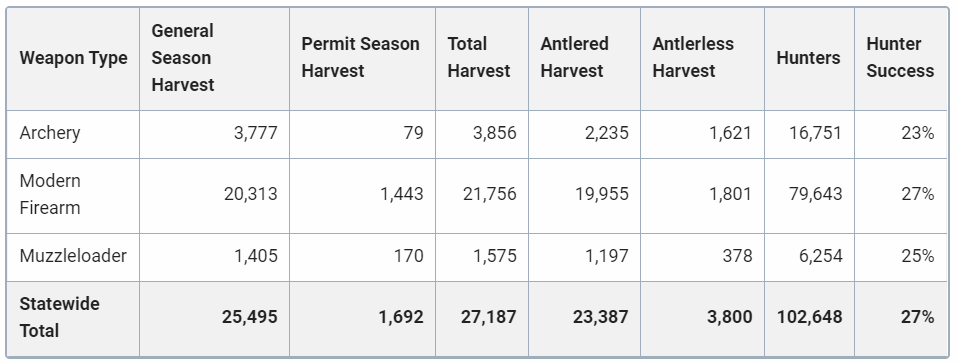
Task: Click the Hunters column header
Action: [x=808, y=58]
